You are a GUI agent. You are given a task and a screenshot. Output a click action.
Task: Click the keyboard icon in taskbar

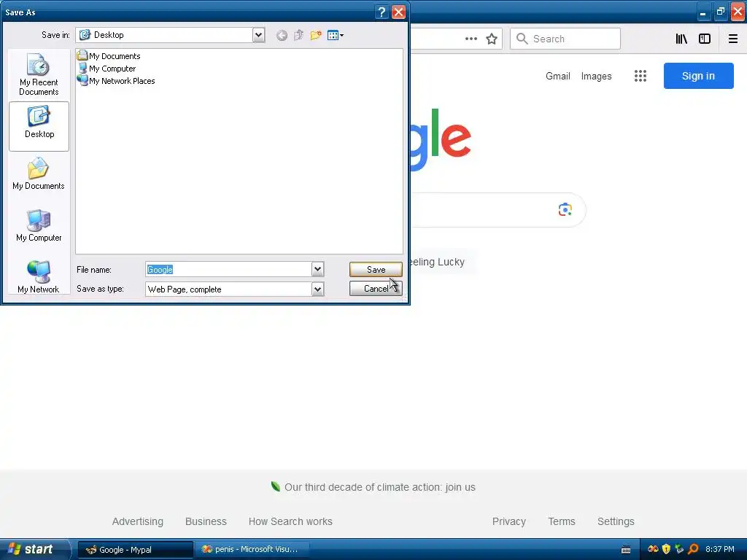click(x=626, y=550)
